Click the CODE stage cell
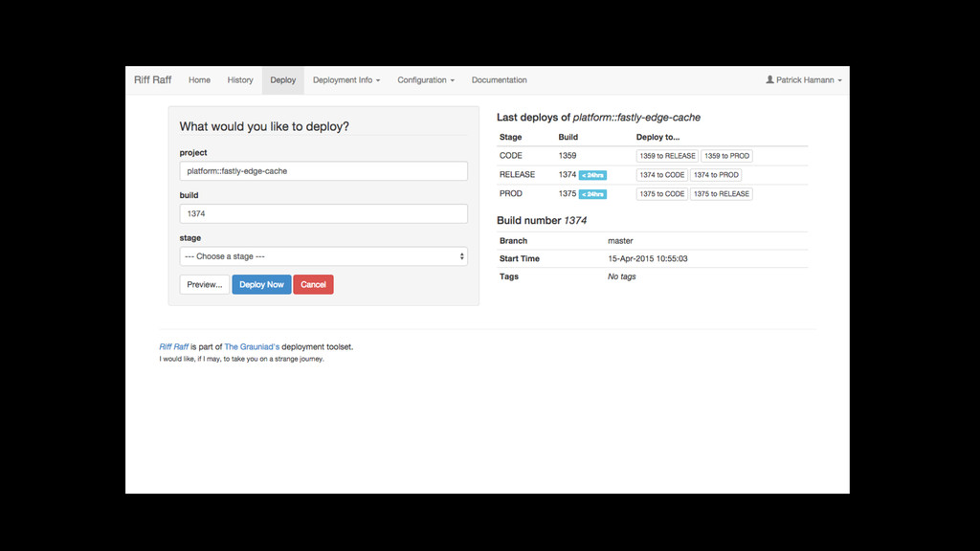980x551 pixels. click(511, 156)
